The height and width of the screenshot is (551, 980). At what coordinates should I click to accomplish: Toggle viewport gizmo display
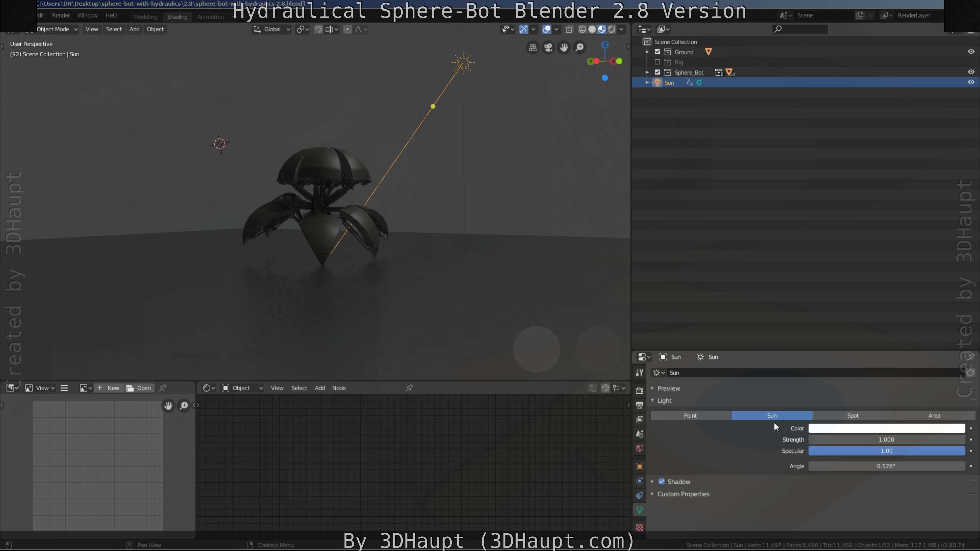(x=523, y=29)
